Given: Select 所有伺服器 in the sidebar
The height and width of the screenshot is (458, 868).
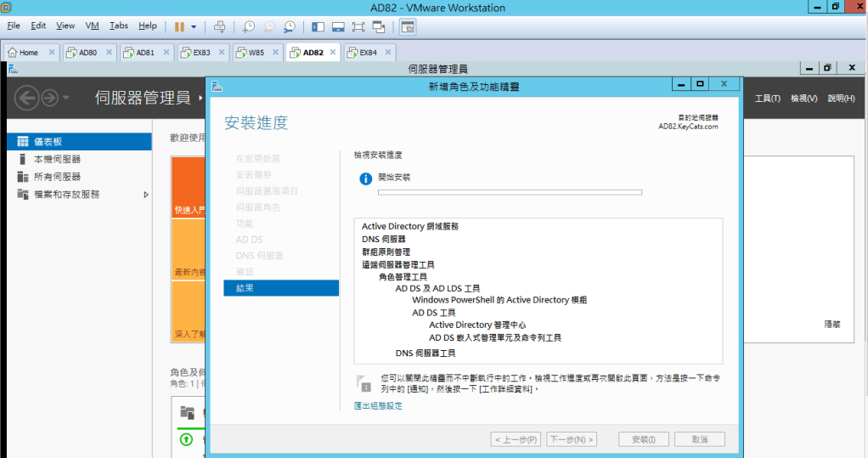Looking at the screenshot, I should tap(57, 177).
